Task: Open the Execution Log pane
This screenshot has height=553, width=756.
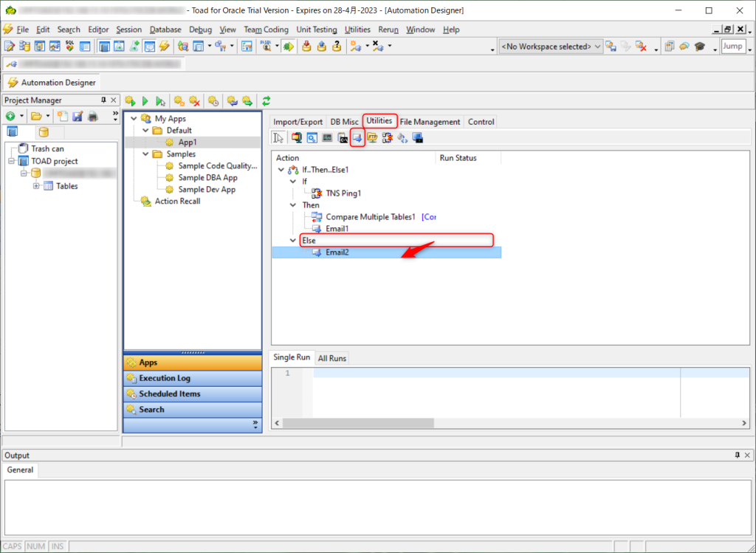Action: click(193, 379)
